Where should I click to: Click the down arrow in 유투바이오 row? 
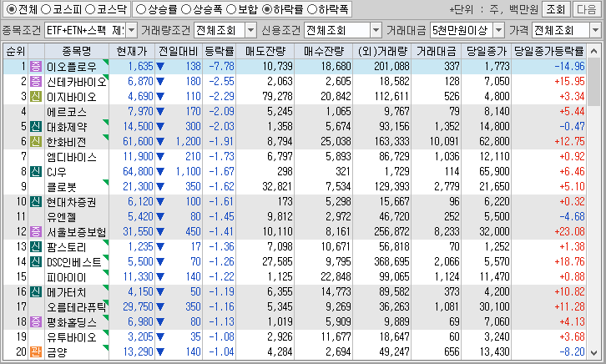coord(160,337)
